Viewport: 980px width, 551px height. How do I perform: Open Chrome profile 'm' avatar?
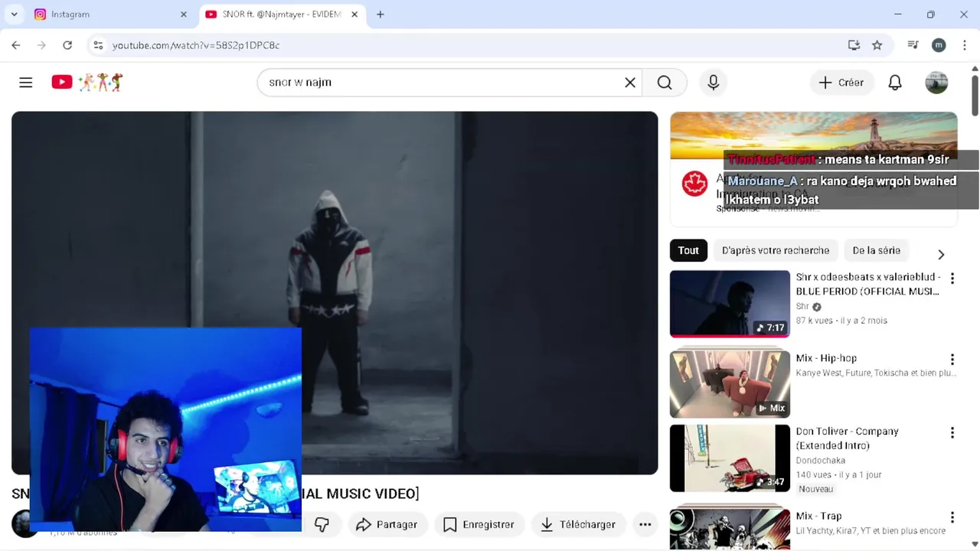pos(939,45)
